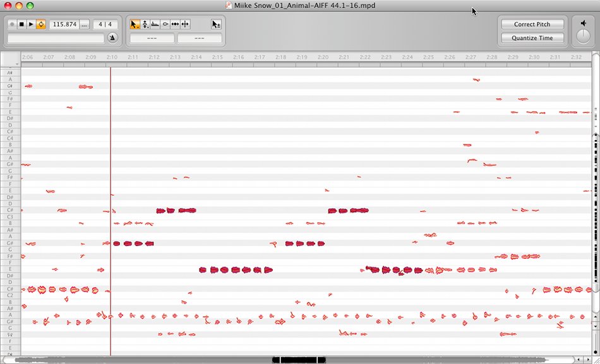600x364 pixels.
Task: Click the first inspector field under the tools
Action: click(x=152, y=38)
